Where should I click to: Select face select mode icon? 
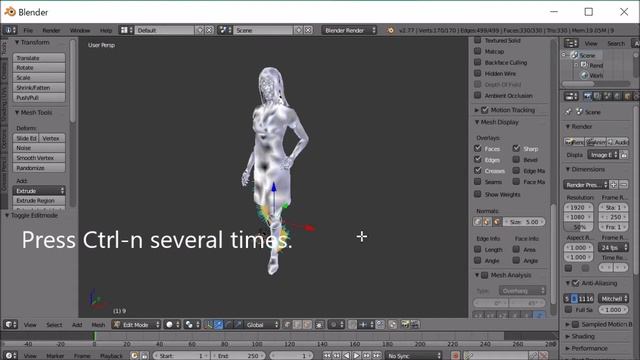pos(307,324)
